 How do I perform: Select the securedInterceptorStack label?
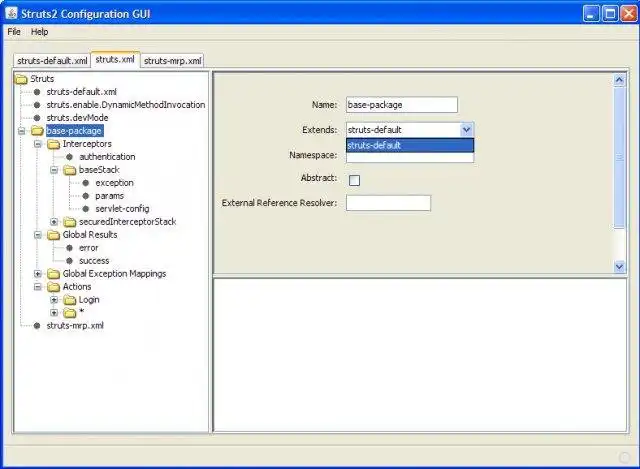(x=127, y=222)
